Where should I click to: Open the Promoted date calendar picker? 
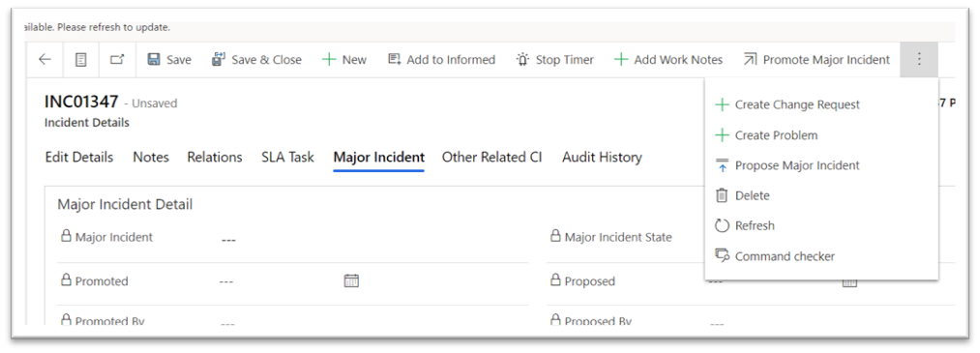pos(351,280)
